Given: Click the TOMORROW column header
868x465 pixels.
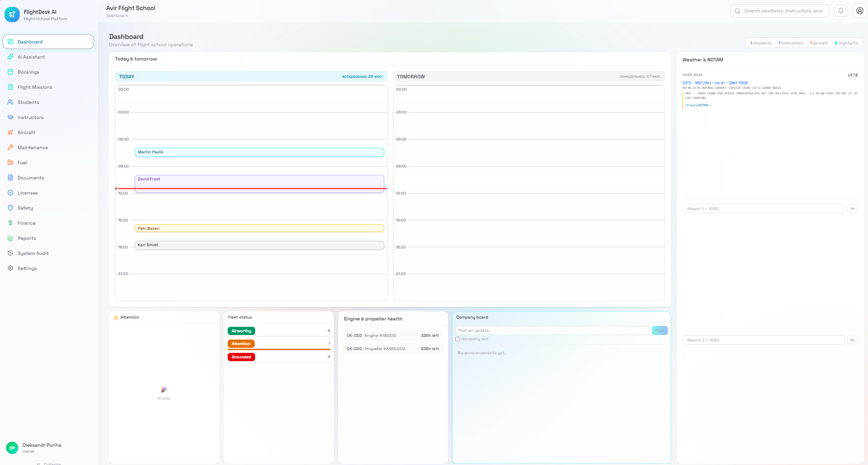Looking at the screenshot, I should click(x=529, y=76).
